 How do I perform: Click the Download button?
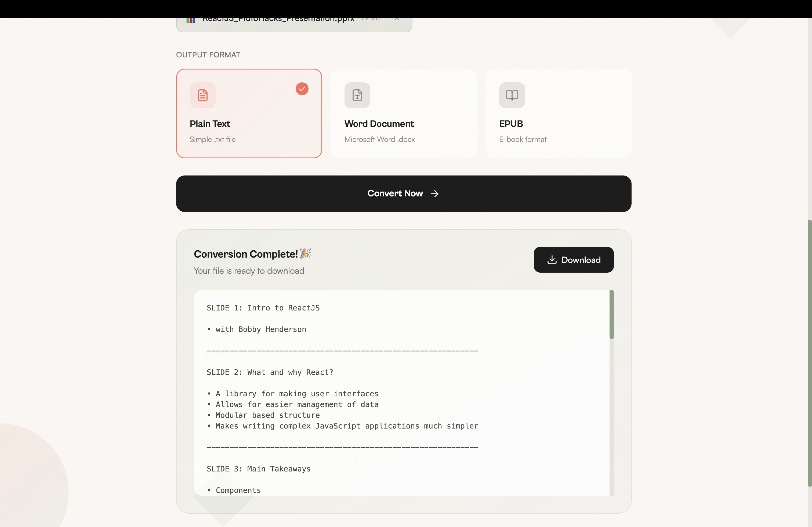[574, 260]
